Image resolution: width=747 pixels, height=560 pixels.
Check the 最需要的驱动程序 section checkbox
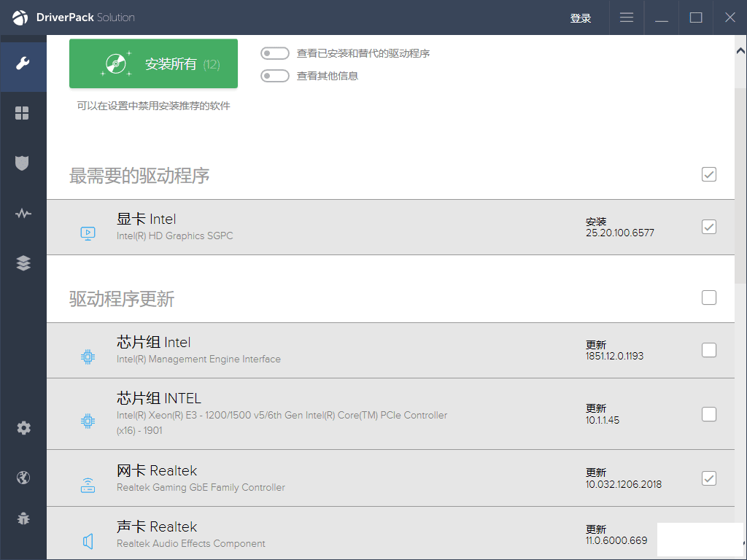(709, 174)
